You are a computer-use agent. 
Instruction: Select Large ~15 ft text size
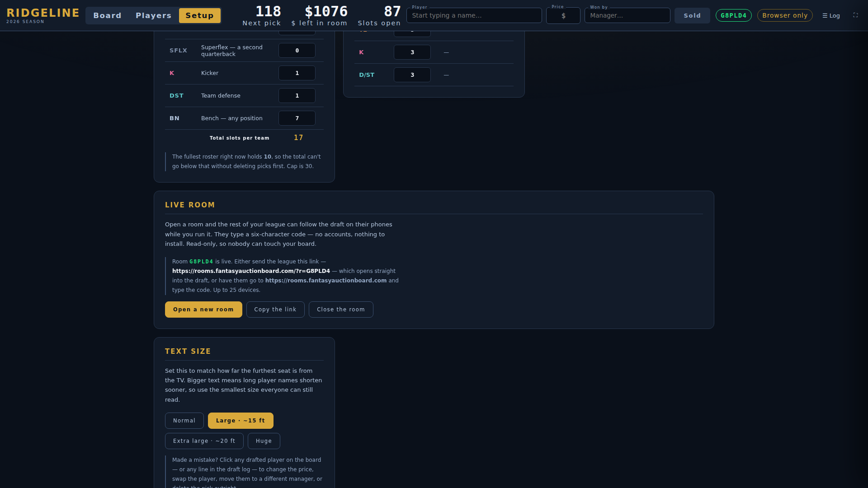click(x=241, y=421)
